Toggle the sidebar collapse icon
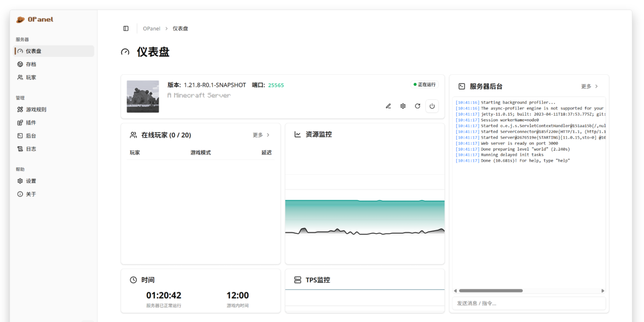 [126, 28]
